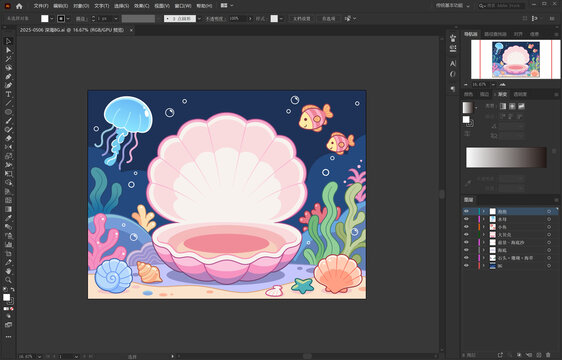
Task: Select the Free Transform tool
Action: click(8, 174)
